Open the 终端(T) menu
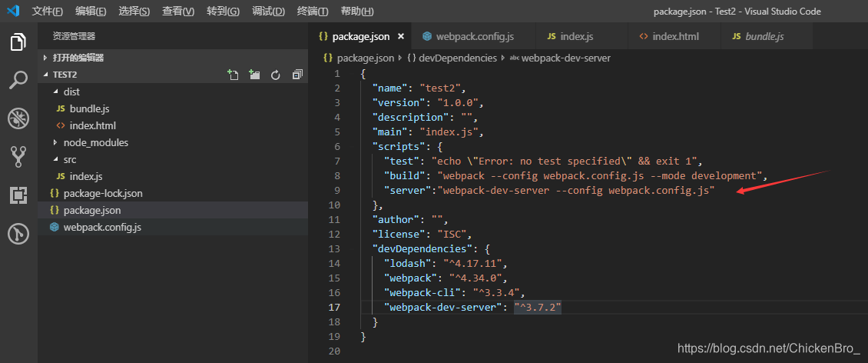868x363 pixels. click(x=312, y=11)
